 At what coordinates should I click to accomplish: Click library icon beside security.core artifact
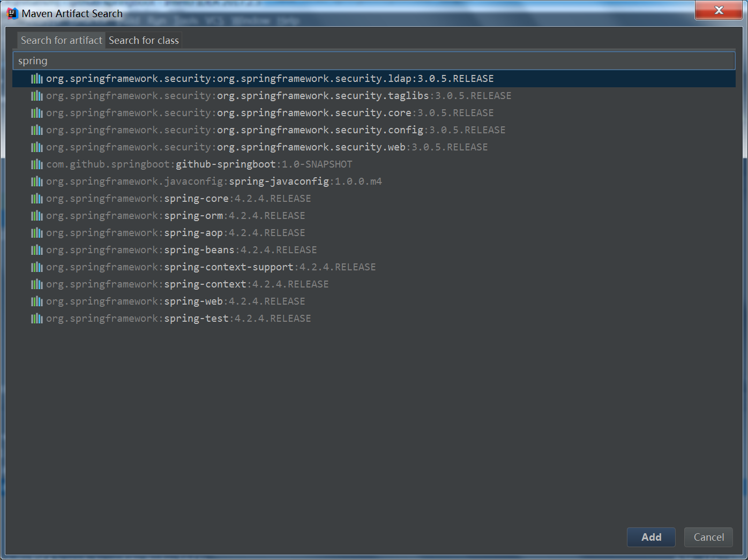[x=37, y=113]
